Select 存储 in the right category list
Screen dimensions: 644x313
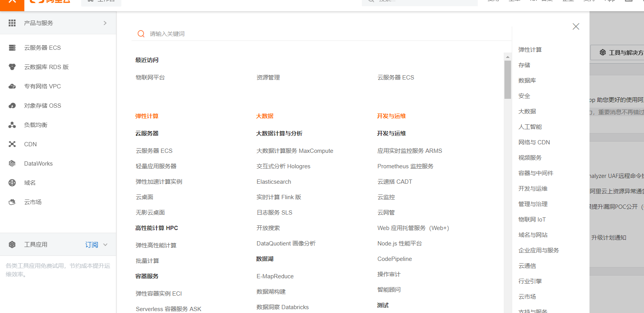524,65
